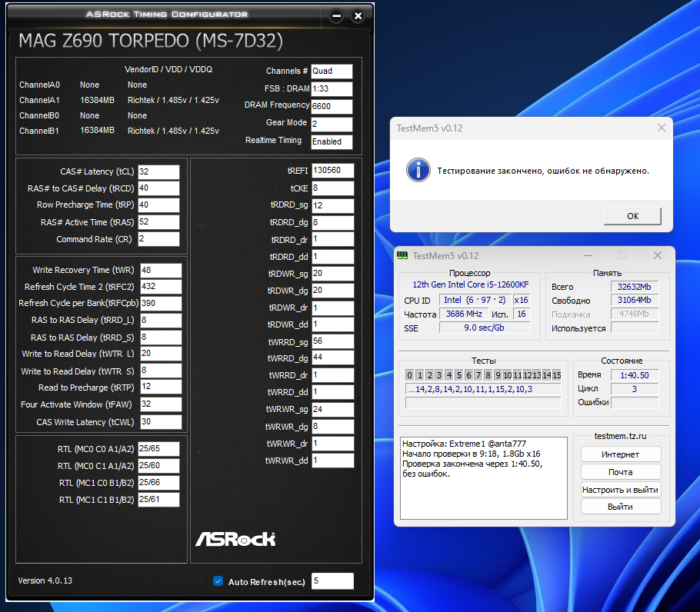
Task: Click the 12th Gen Intel Core i5-12600KF text
Action: 470,284
